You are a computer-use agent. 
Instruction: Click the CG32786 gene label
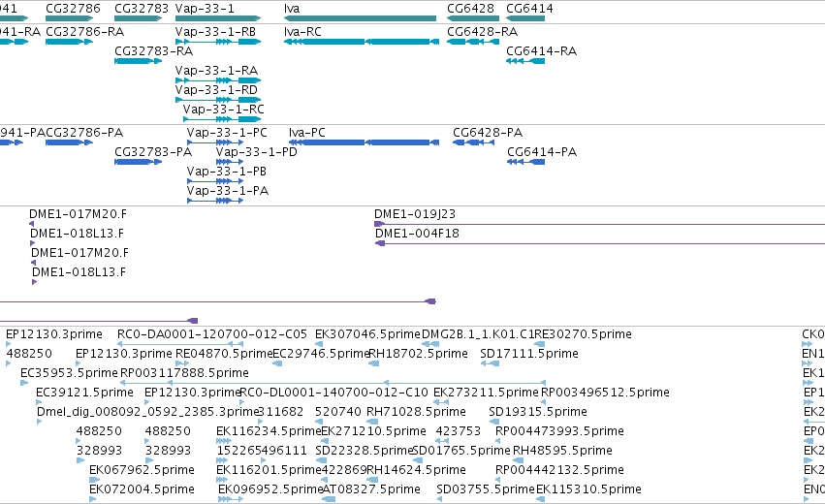click(73, 9)
